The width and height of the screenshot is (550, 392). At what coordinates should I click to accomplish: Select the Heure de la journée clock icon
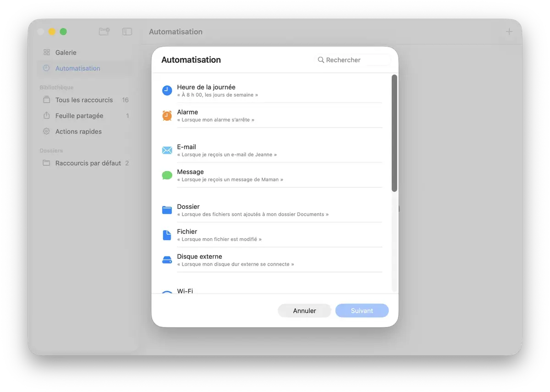[x=167, y=90]
